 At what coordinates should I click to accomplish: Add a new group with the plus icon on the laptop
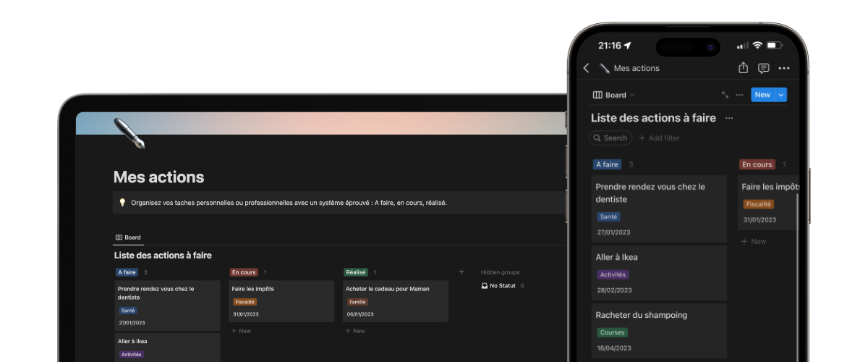[461, 272]
